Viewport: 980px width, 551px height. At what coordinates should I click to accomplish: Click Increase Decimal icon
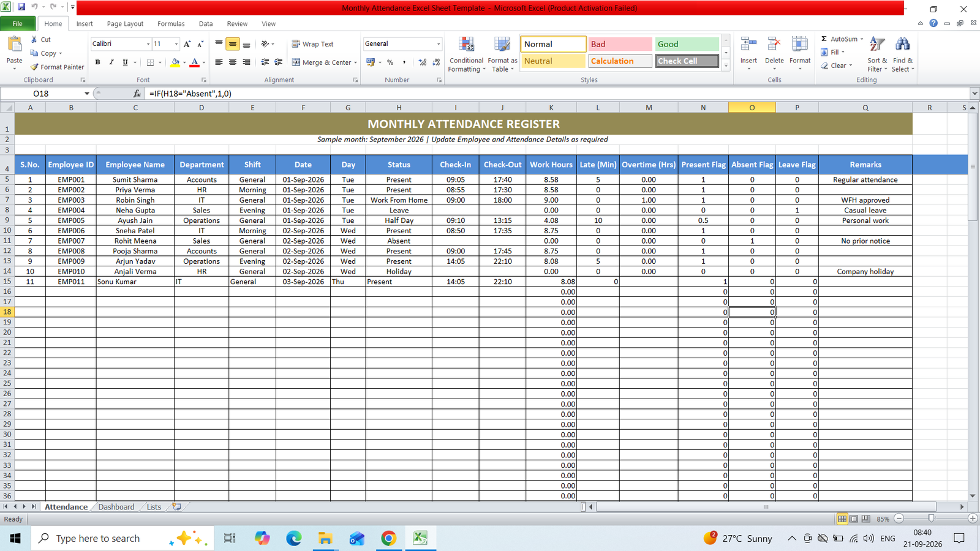click(423, 62)
